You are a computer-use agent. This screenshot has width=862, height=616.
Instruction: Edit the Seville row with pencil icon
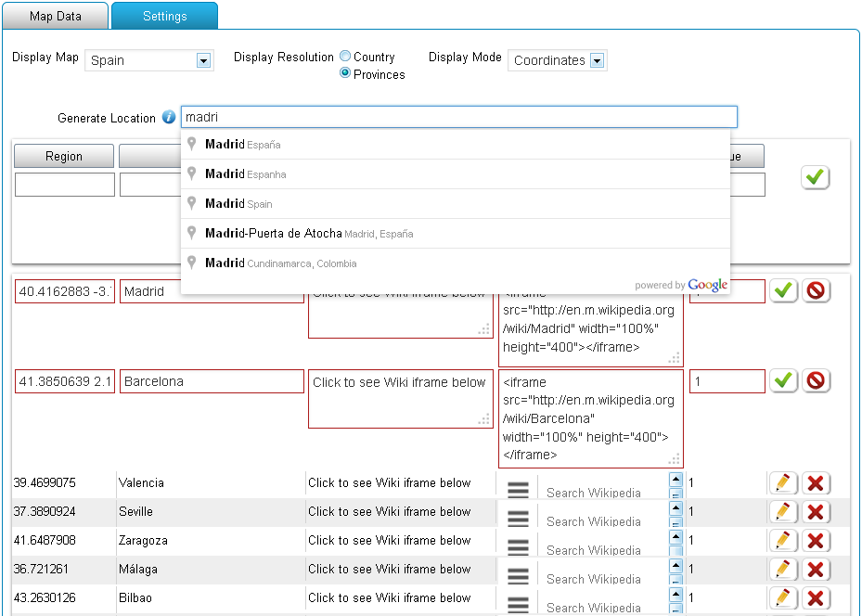(x=783, y=512)
